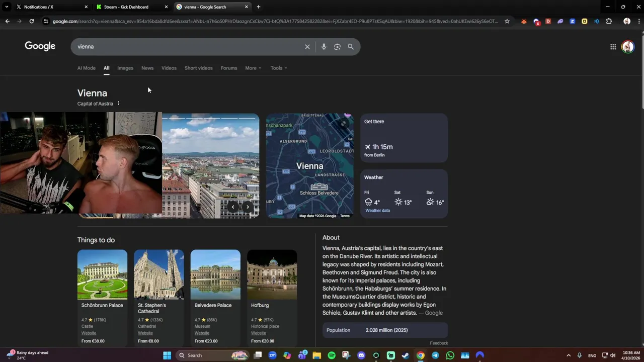Close the Notifications / X tab
The width and height of the screenshot is (644, 362).
click(x=86, y=7)
